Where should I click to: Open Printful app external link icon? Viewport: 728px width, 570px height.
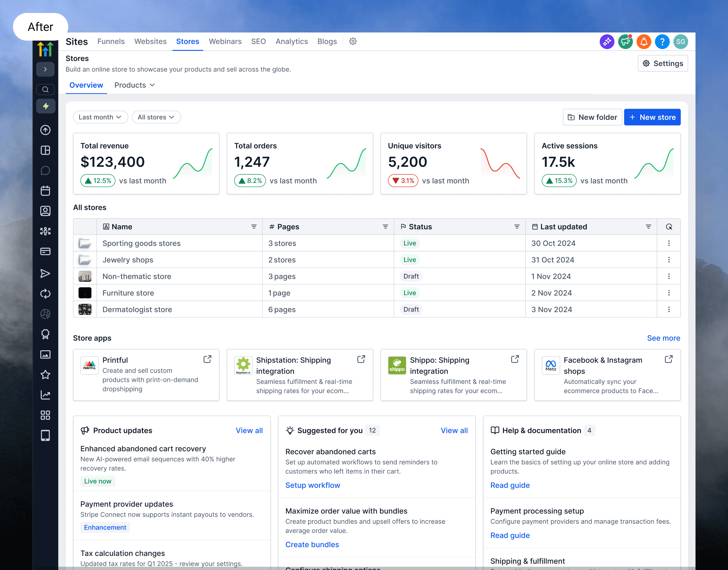click(207, 359)
